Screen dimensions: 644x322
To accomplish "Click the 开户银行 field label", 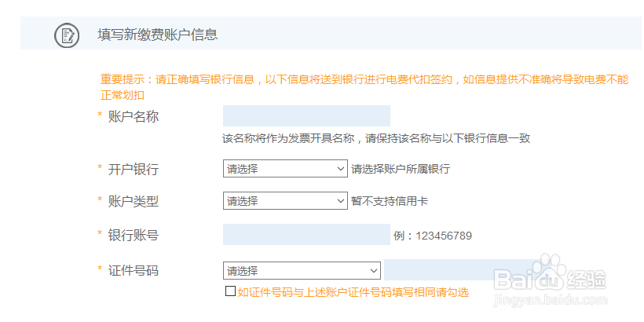I will tap(134, 169).
